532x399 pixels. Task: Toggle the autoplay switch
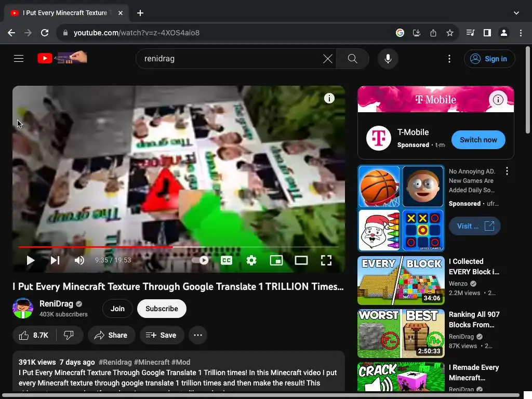200,260
